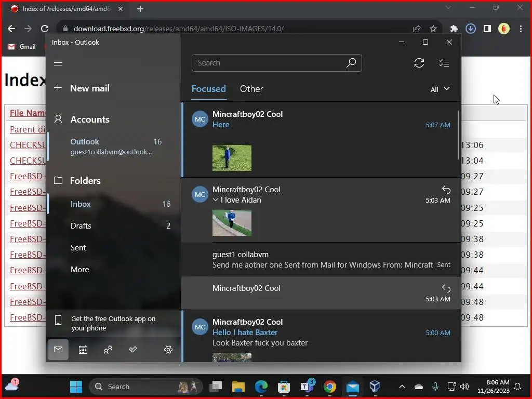Open Chrome Downloads icon
This screenshot has width=532, height=399.
(470, 29)
